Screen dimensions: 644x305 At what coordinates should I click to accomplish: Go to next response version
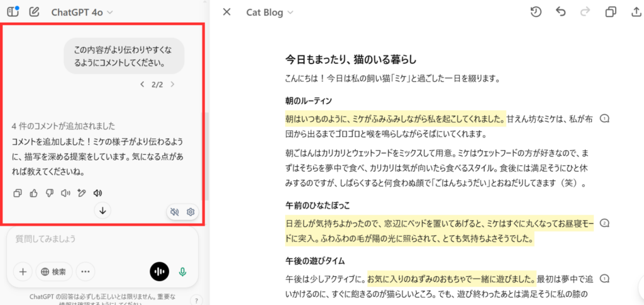point(172,84)
